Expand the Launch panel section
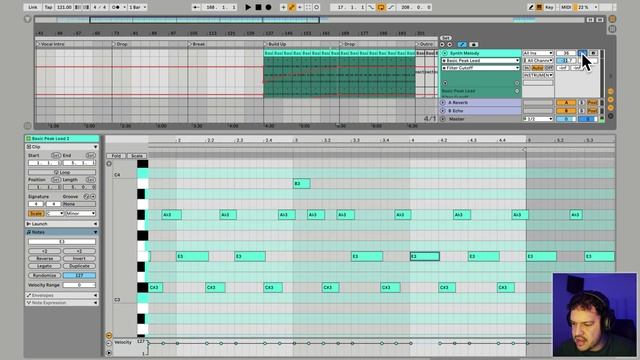This screenshot has height=360, width=640. click(x=96, y=224)
